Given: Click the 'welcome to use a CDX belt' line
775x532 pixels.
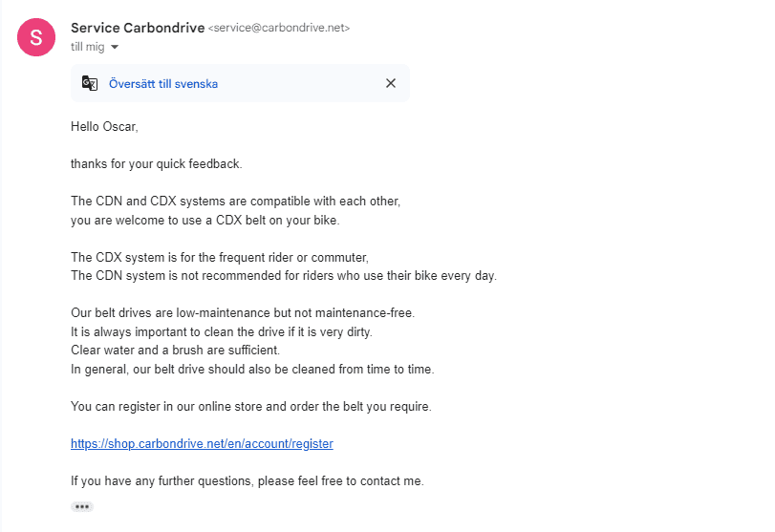Looking at the screenshot, I should click(205, 220).
